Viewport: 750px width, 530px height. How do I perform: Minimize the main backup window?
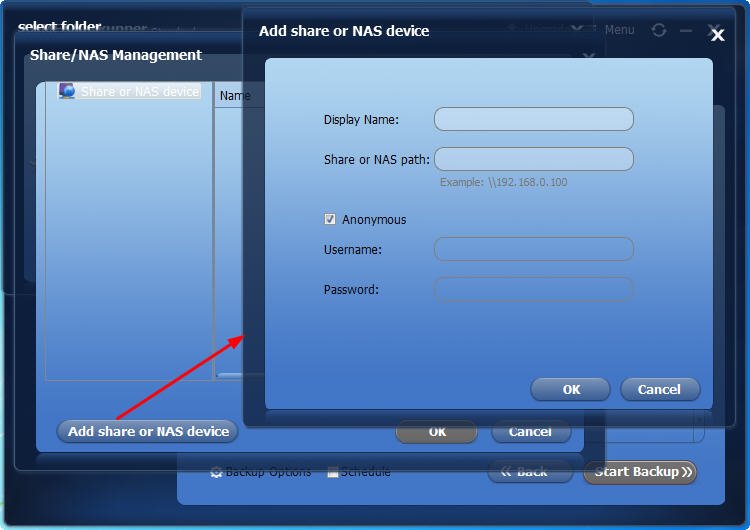[686, 31]
